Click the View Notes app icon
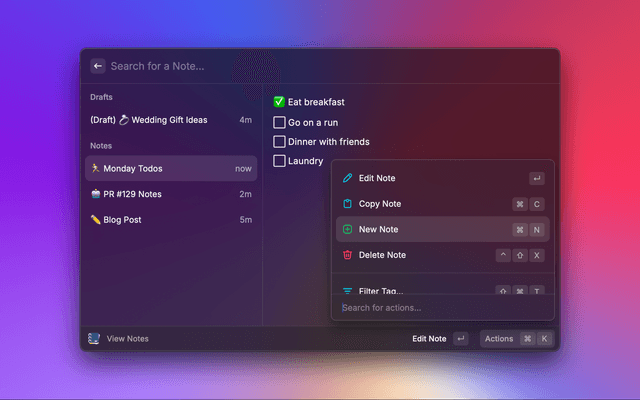 (x=94, y=339)
